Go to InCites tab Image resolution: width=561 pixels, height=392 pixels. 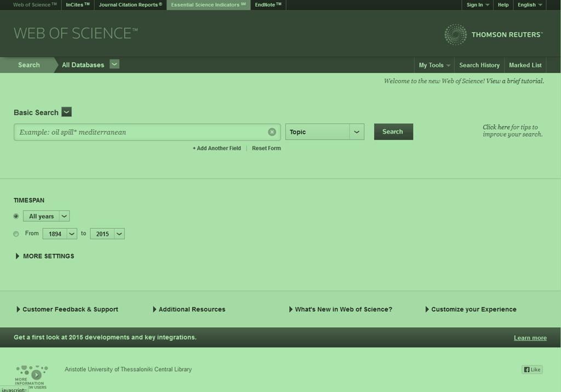(x=78, y=5)
